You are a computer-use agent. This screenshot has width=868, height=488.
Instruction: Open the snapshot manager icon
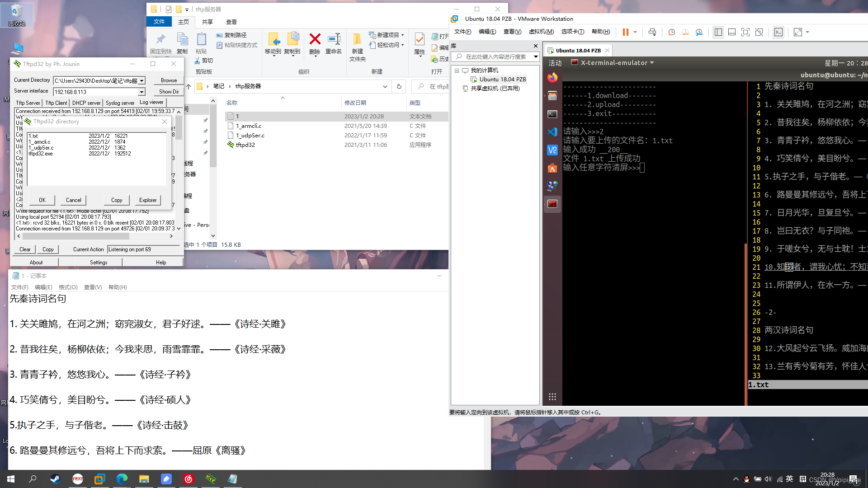(x=699, y=32)
